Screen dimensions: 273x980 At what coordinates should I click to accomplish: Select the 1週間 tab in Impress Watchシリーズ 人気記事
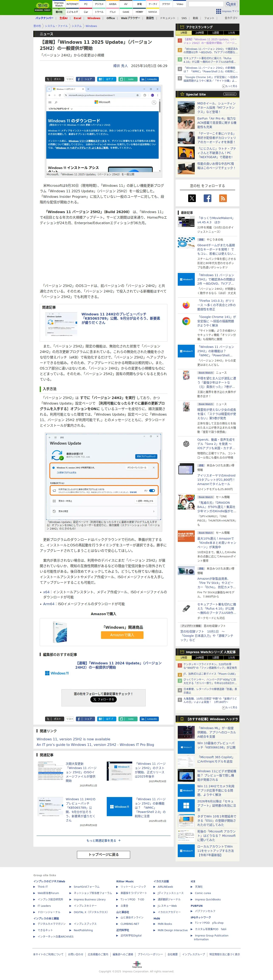(x=215, y=658)
